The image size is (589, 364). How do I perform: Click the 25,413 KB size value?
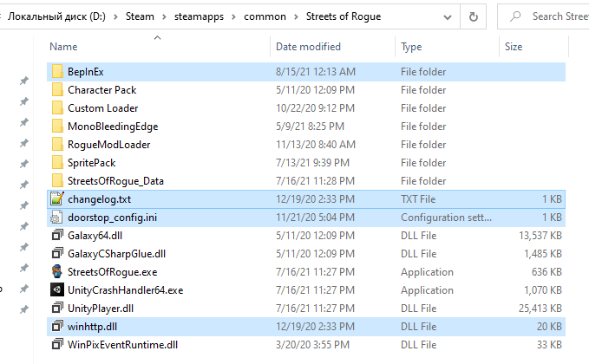[540, 309]
